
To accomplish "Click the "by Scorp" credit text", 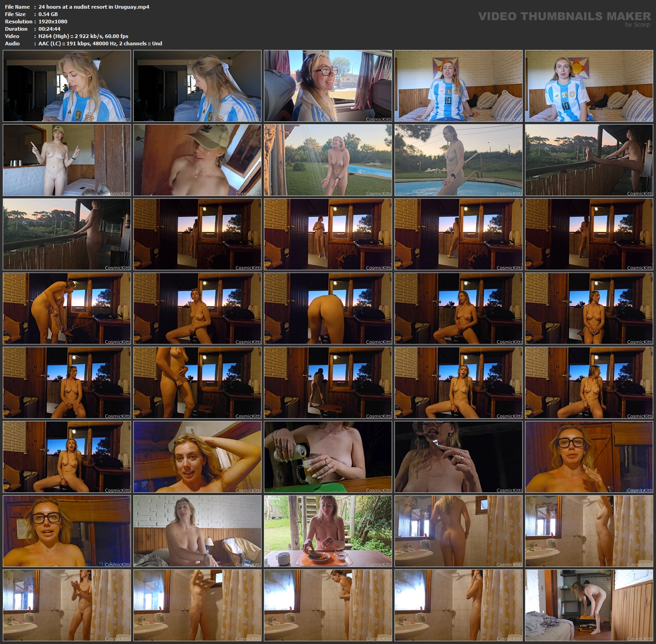I will [637, 25].
